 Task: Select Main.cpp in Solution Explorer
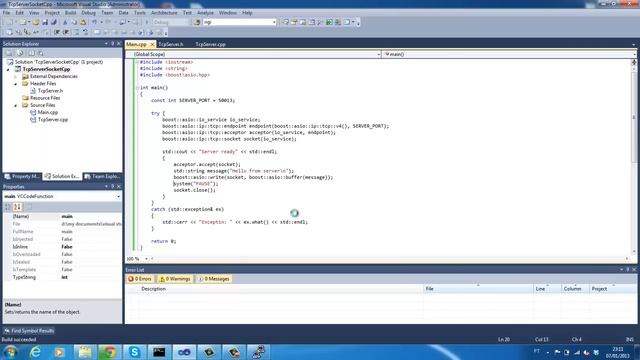point(48,112)
